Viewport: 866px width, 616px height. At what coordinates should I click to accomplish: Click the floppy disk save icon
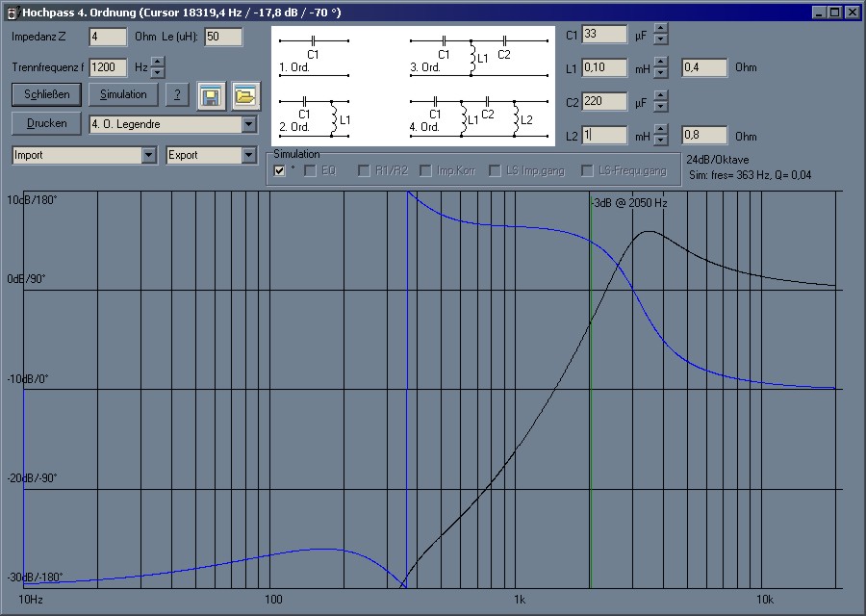tap(211, 96)
